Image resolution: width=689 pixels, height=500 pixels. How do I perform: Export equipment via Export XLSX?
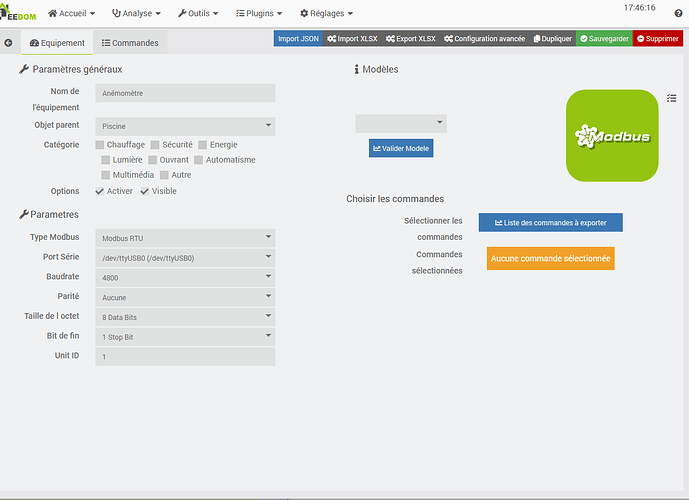click(410, 39)
